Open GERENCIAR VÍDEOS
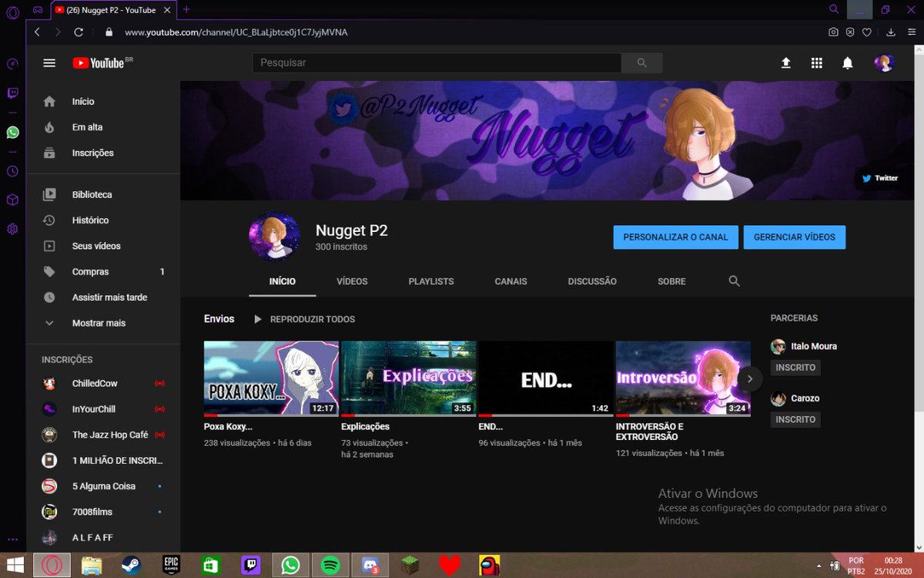The width and height of the screenshot is (924, 578). tap(795, 237)
